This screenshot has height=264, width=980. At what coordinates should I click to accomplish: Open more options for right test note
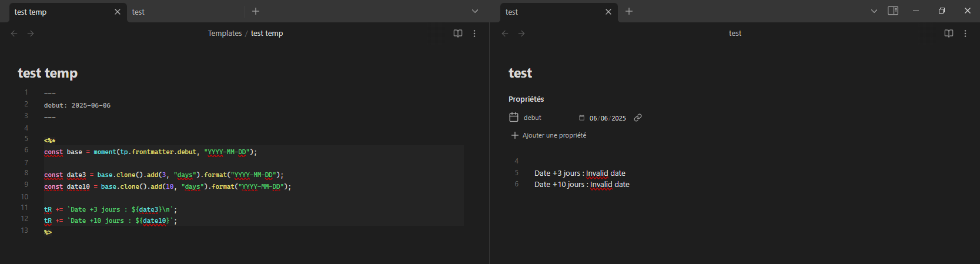pos(965,34)
